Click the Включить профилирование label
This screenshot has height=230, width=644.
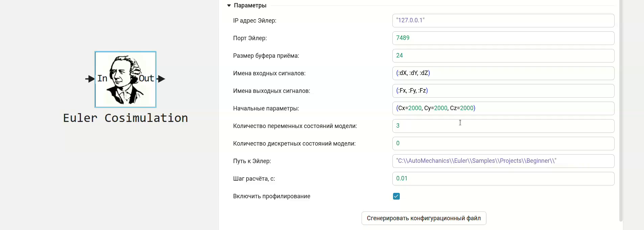[271, 196]
